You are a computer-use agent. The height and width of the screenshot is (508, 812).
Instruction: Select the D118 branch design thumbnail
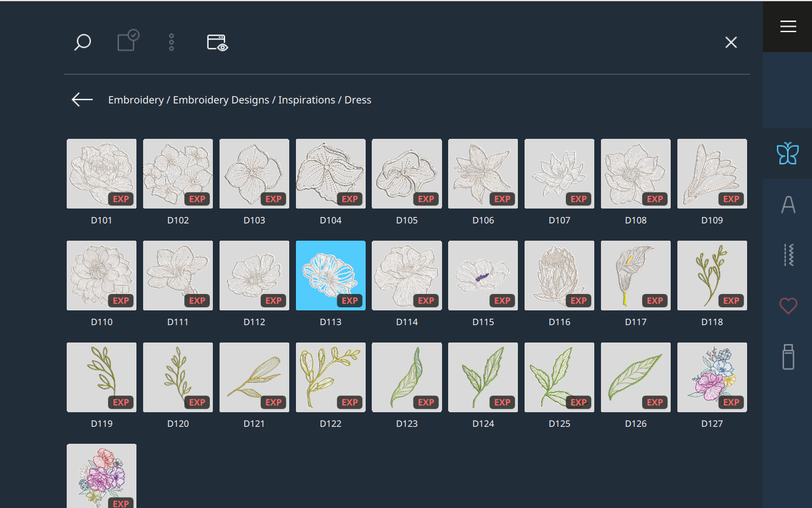712,276
